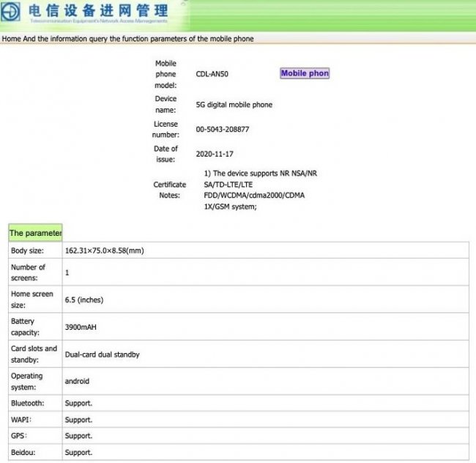Go to Home in the breadcrumb
The image size is (476, 463).
[x=12, y=39]
